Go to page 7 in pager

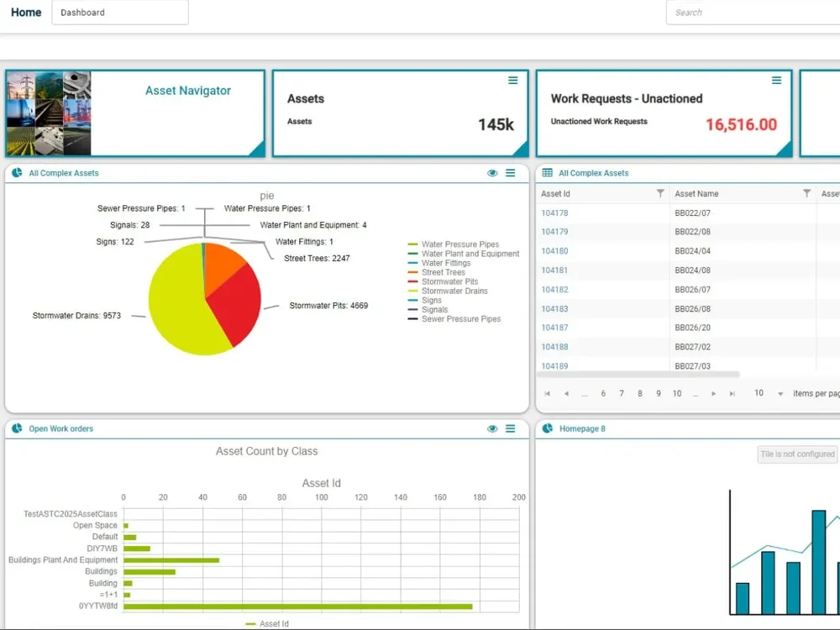(622, 394)
